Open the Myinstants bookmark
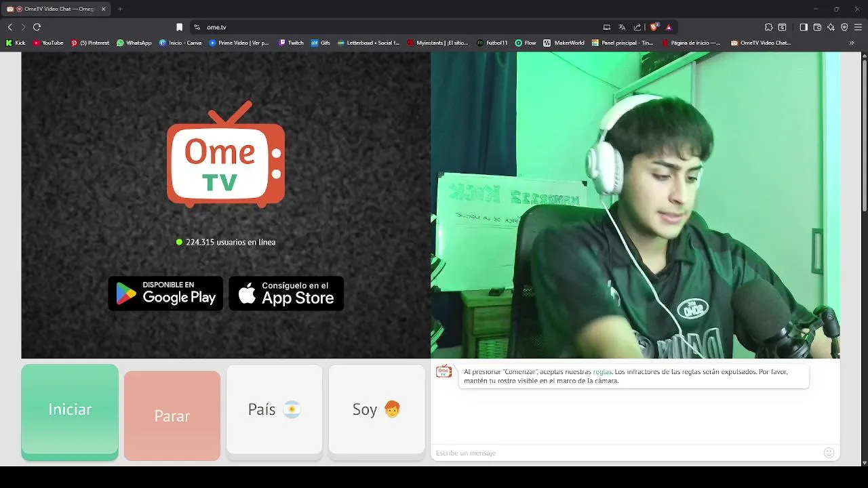Screen dimensions: 868x488 [x=438, y=43]
